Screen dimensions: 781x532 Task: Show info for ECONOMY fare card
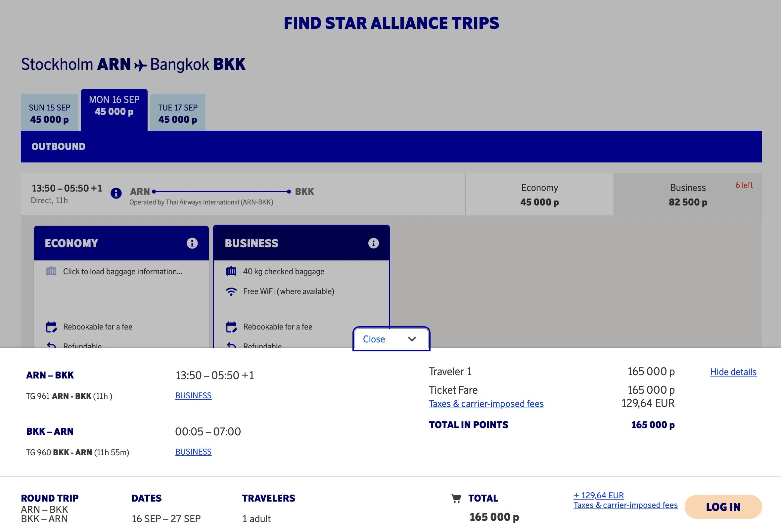[192, 243]
